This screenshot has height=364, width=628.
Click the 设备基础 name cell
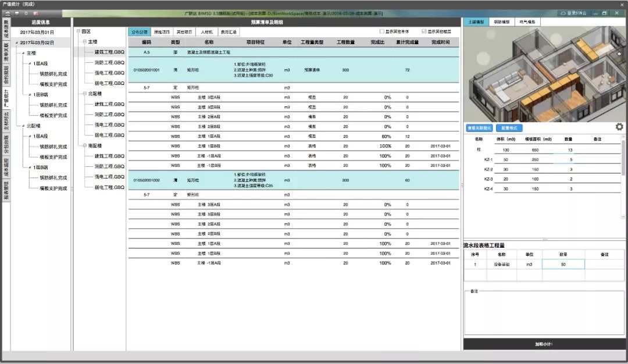click(x=501, y=265)
